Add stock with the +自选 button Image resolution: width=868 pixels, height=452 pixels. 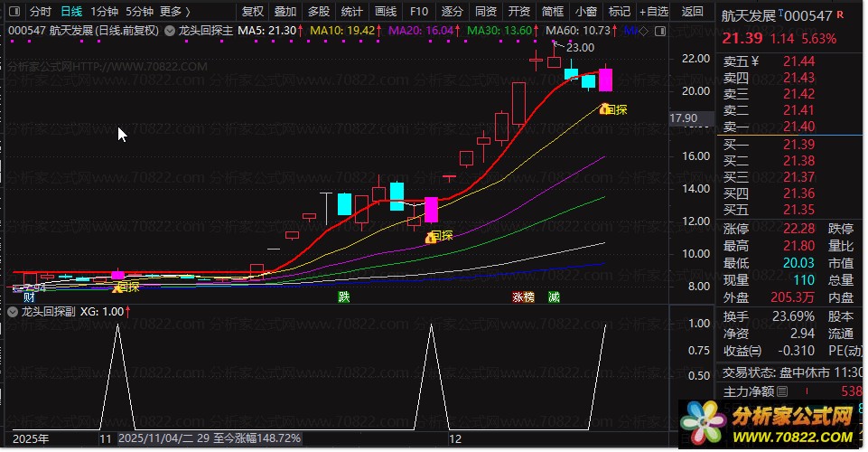coord(654,11)
